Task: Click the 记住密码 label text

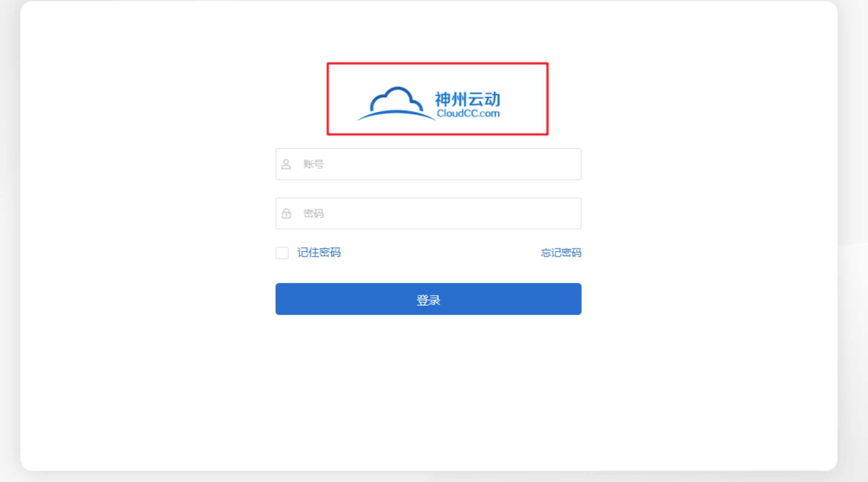Action: coord(319,252)
